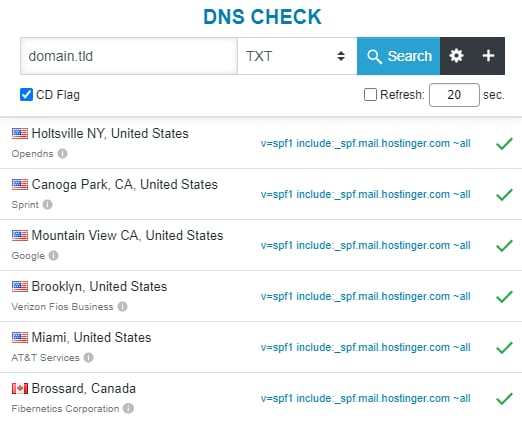Click the domain.tld input field
The width and height of the screenshot is (522, 421).
(x=129, y=56)
